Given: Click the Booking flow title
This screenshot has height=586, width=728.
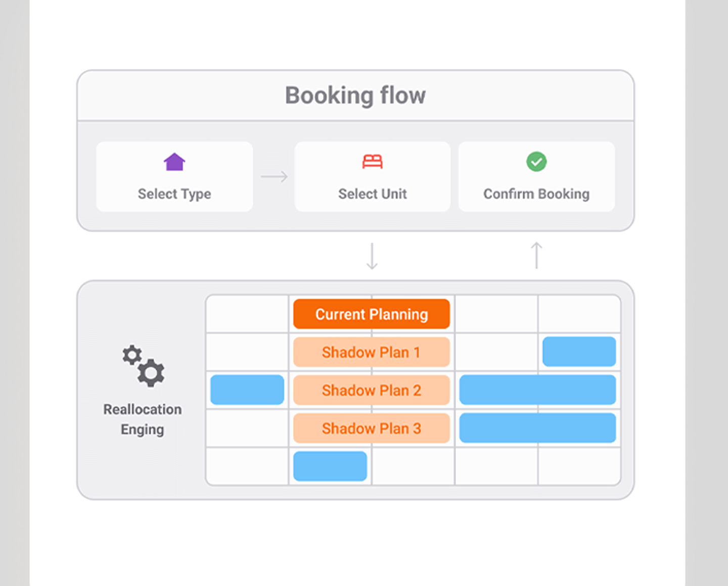Looking at the screenshot, I should [355, 95].
